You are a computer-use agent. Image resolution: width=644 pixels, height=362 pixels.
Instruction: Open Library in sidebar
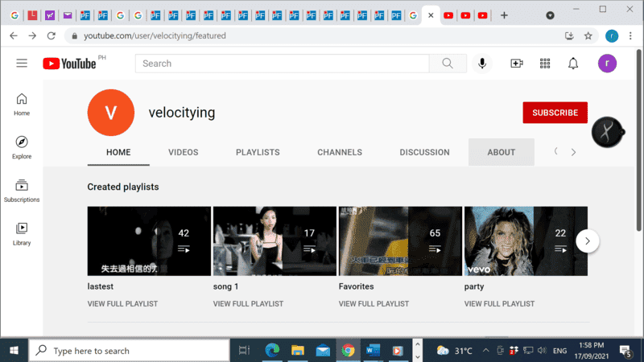pos(22,233)
